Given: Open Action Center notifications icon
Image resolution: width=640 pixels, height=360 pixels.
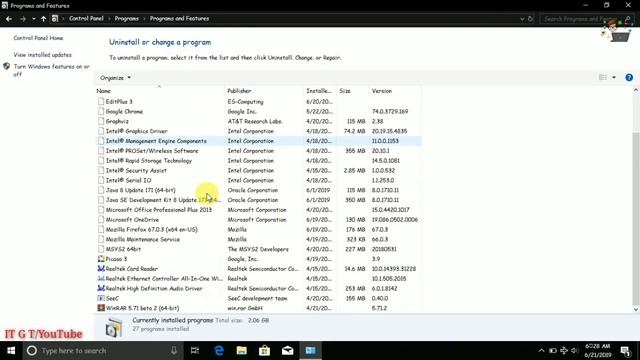Looking at the screenshot, I should pyautogui.click(x=625, y=351).
